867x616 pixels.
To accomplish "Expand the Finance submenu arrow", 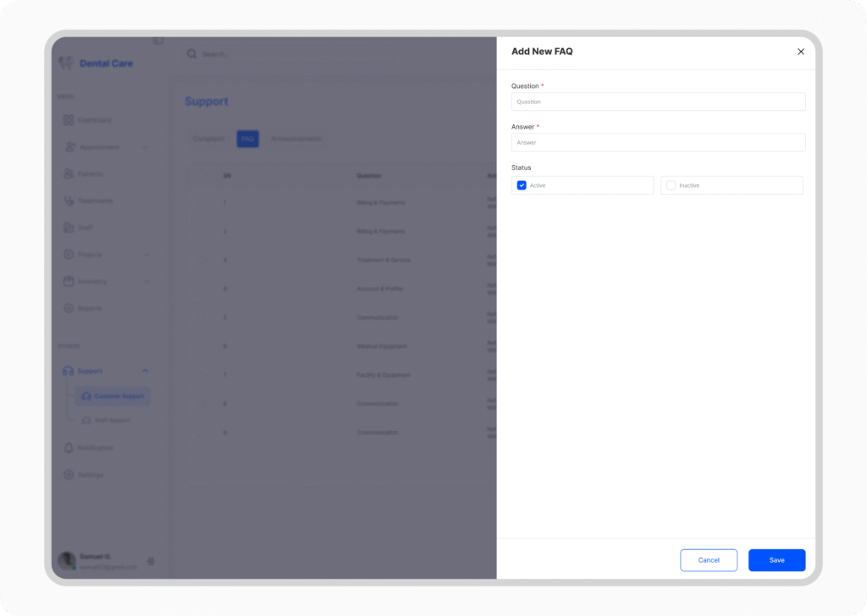I will [x=145, y=255].
